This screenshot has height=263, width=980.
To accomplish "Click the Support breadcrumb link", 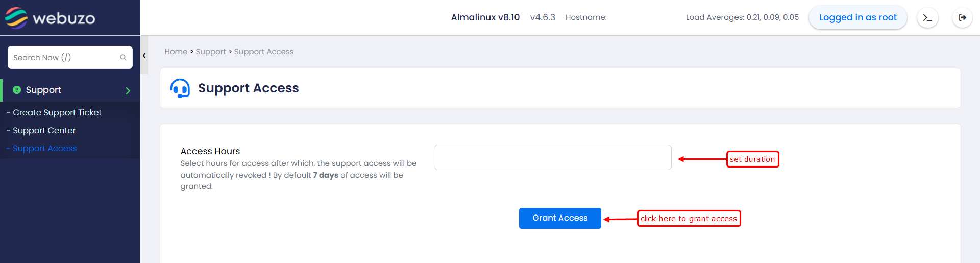I will [210, 52].
